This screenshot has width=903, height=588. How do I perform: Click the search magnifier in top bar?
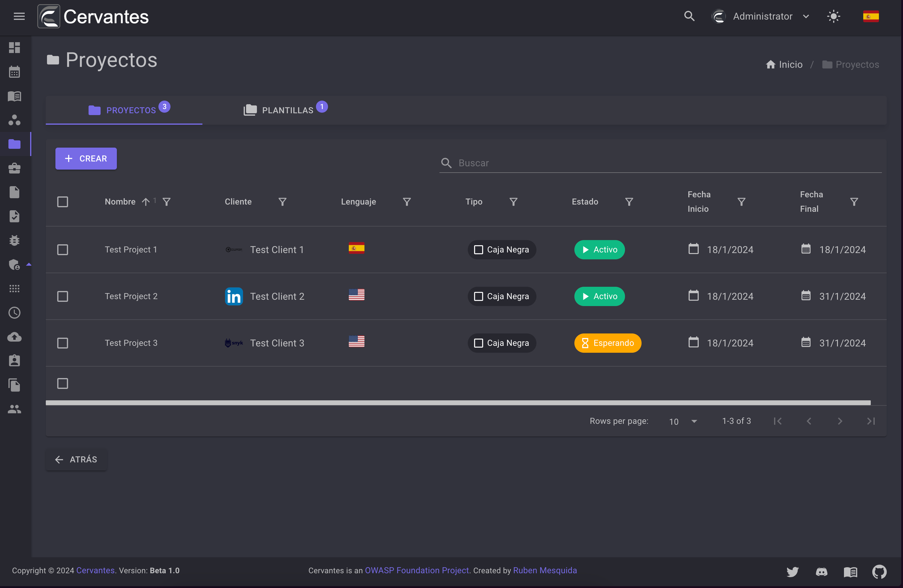point(689,16)
